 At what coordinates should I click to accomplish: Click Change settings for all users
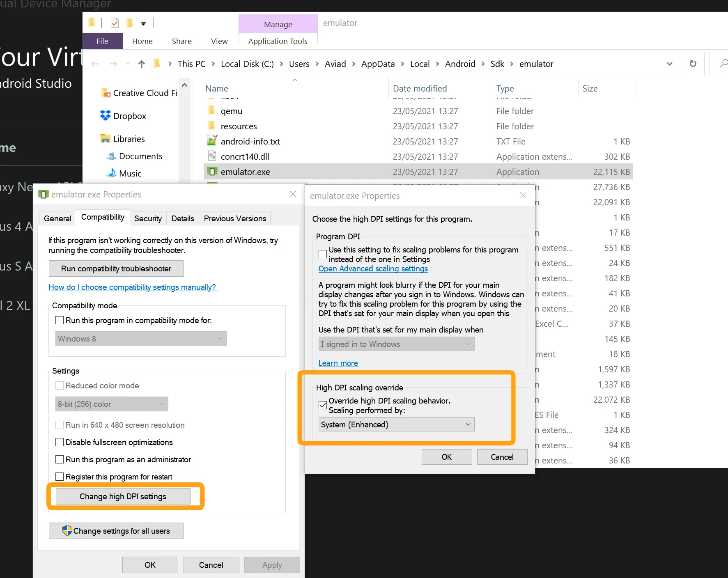[x=116, y=531]
